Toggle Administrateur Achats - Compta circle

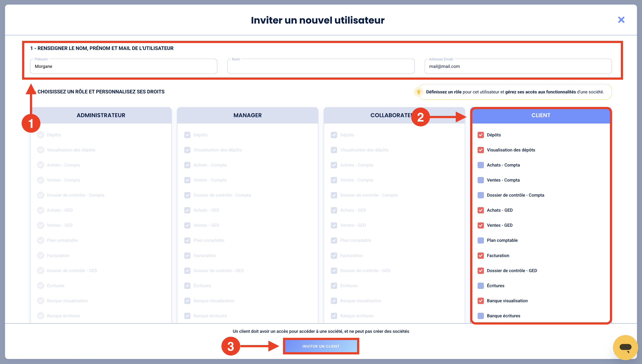[x=41, y=165]
